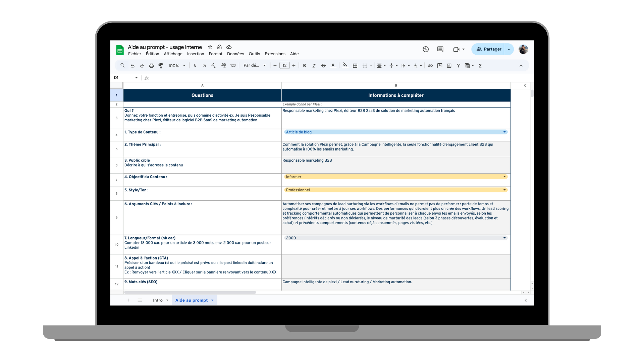644x362 pixels.
Task: Open the Article de blog dropdown
Action: pos(396,132)
